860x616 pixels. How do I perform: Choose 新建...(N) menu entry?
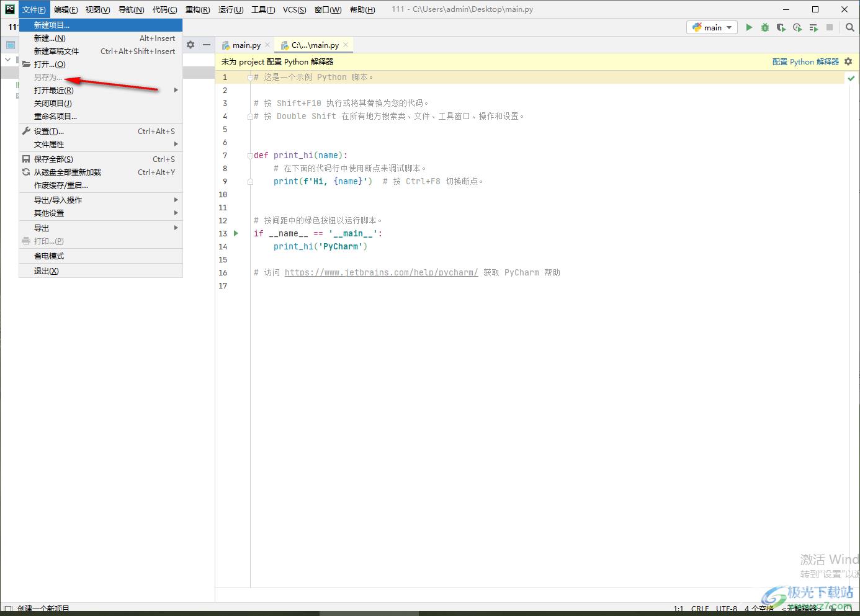[x=101, y=38]
